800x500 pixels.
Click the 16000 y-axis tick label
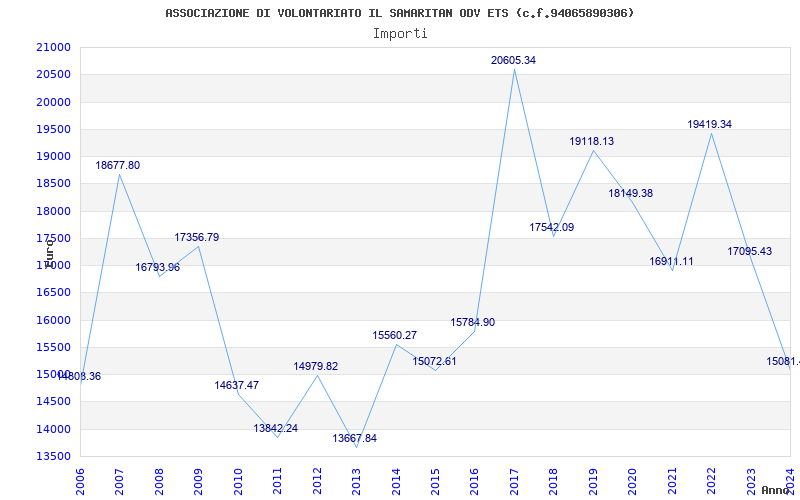point(53,320)
